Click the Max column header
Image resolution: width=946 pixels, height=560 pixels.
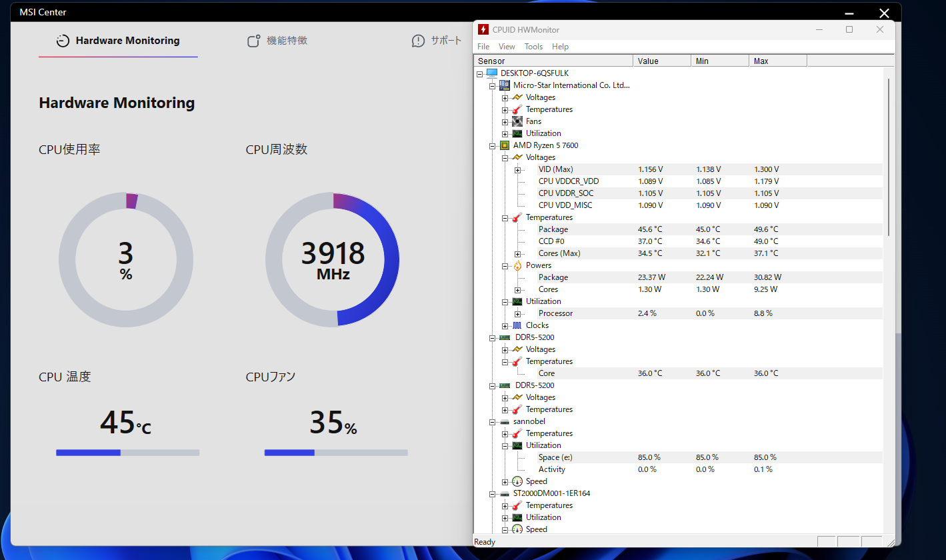click(778, 61)
